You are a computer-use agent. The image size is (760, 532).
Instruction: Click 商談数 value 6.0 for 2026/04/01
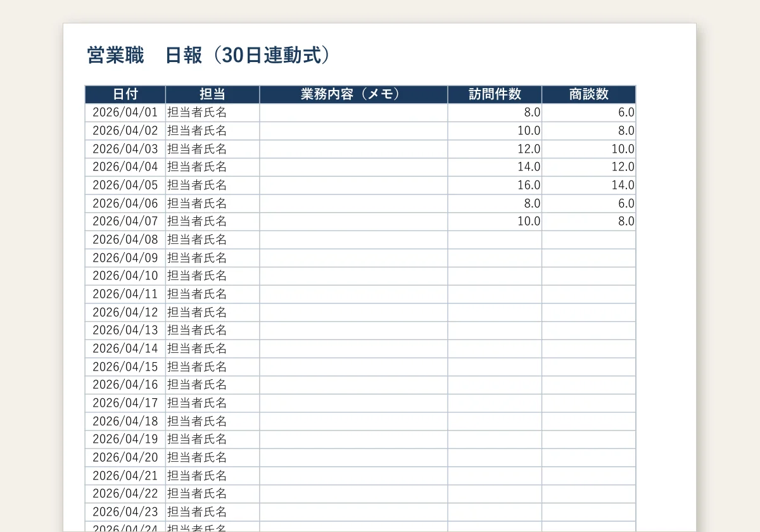click(589, 113)
